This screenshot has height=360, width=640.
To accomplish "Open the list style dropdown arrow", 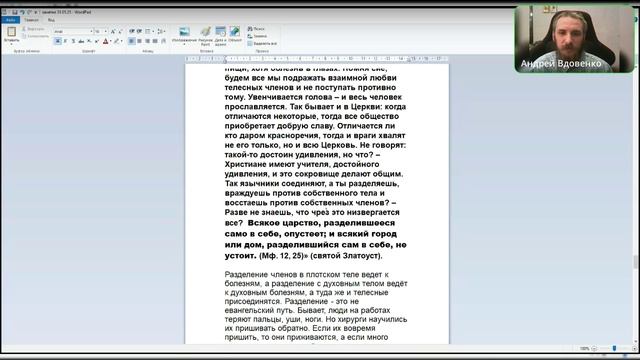I will click(x=153, y=31).
